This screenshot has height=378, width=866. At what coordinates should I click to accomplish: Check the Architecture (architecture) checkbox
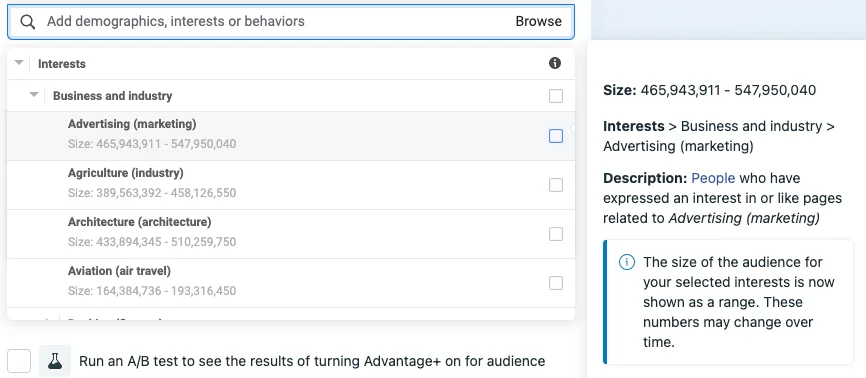(556, 234)
